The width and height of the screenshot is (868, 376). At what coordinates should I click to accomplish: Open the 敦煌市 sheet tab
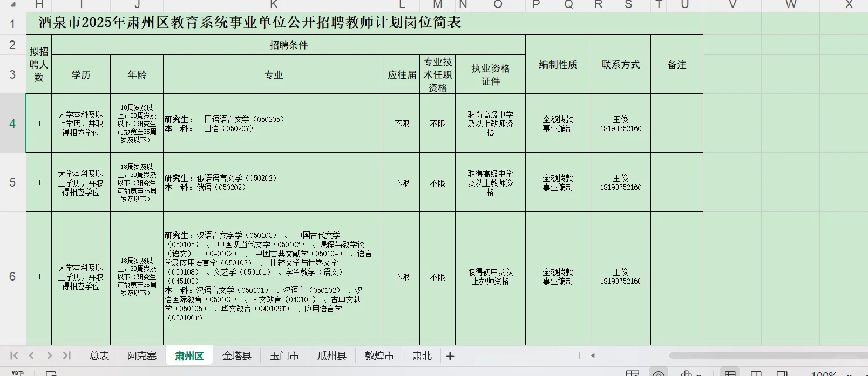(379, 356)
